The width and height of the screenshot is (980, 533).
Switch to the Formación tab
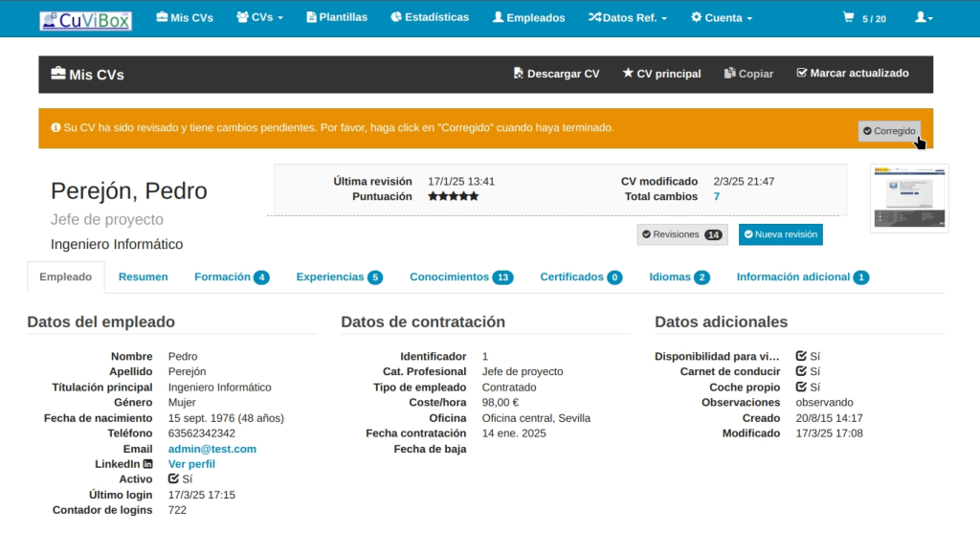(x=231, y=277)
